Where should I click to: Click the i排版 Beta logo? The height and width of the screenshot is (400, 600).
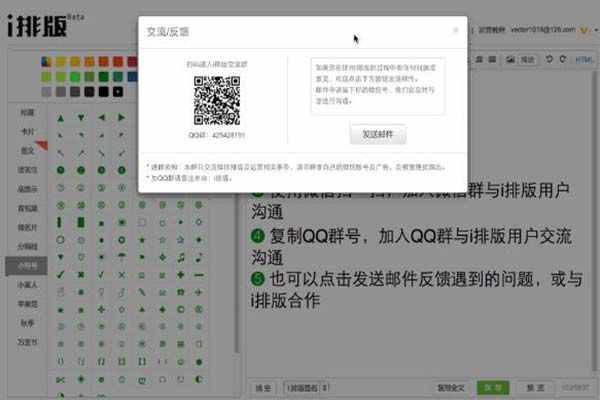(x=45, y=25)
